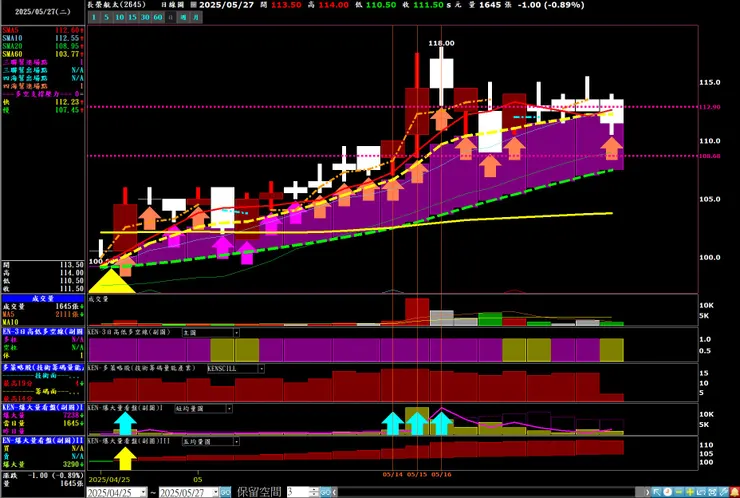Click the cyan arrow at the 05/14 line
The width and height of the screenshot is (740, 498).
click(x=393, y=423)
